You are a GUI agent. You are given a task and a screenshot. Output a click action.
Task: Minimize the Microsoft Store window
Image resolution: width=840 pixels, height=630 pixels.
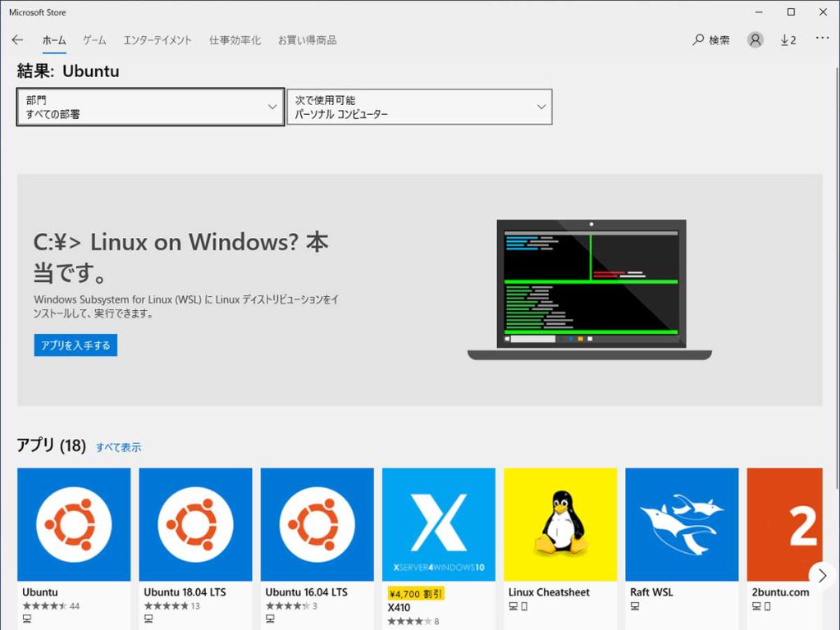click(759, 11)
